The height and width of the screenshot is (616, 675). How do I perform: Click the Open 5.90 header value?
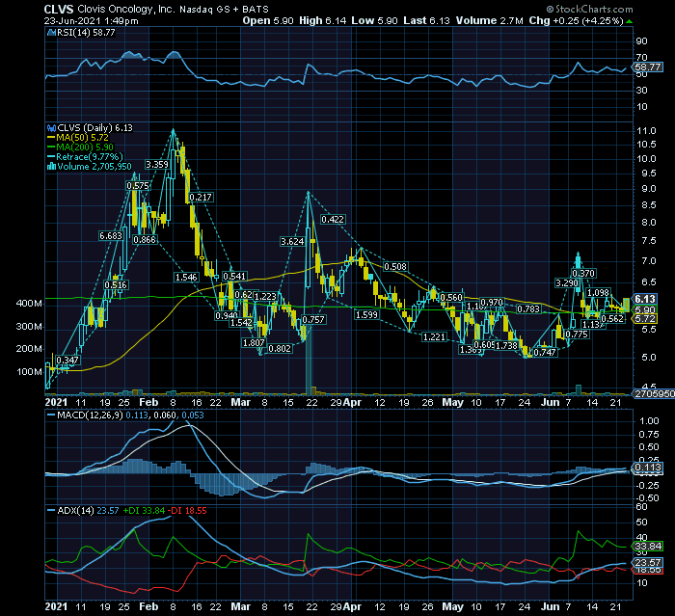(x=268, y=20)
